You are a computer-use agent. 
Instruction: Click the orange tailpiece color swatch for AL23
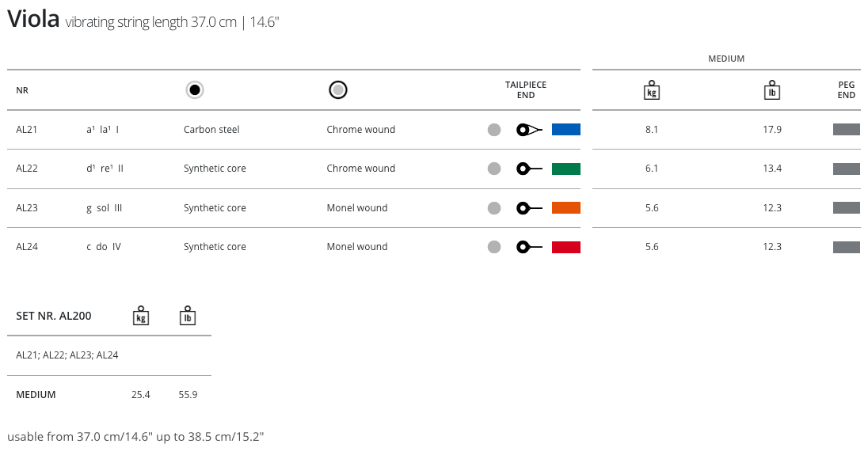pyautogui.click(x=565, y=208)
